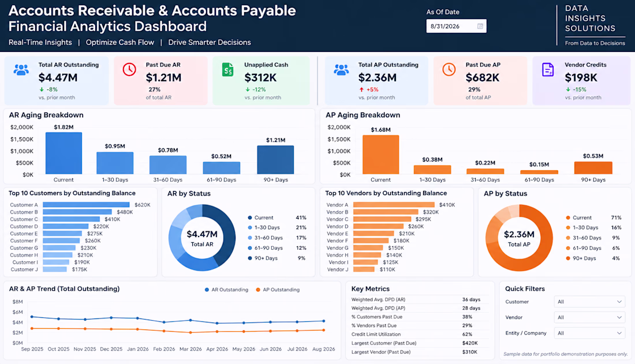
Task: Click the Total AP Outstanding people icon
Action: (341, 70)
